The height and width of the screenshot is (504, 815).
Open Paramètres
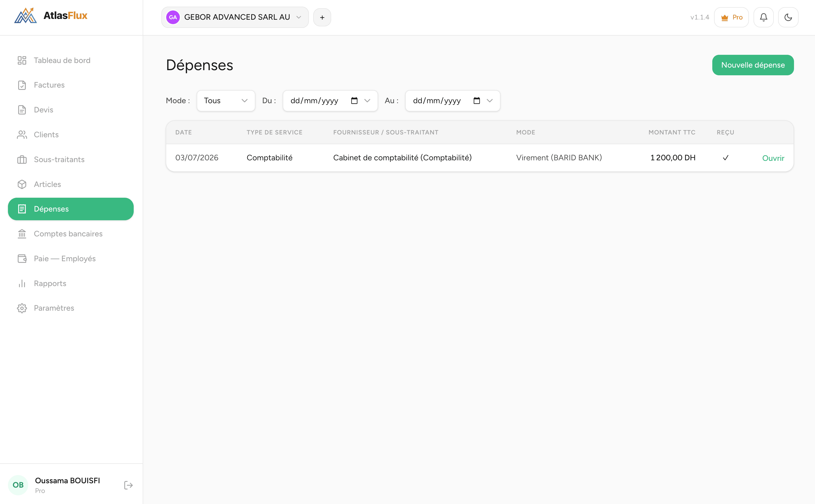[x=71, y=308]
